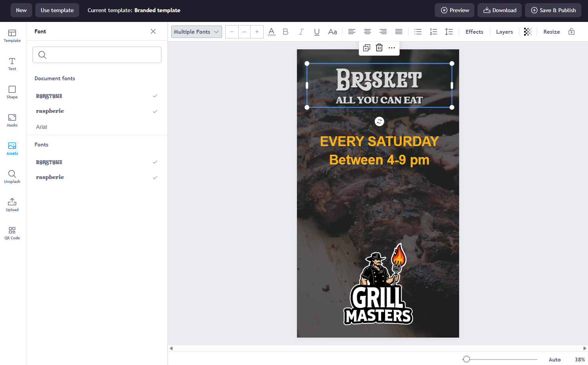This screenshot has width=588, height=365.
Task: Duplicate the selected text element
Action: click(366, 47)
